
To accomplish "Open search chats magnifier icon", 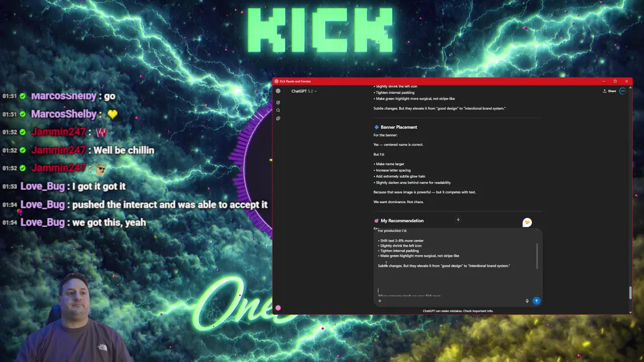I will coord(278,110).
